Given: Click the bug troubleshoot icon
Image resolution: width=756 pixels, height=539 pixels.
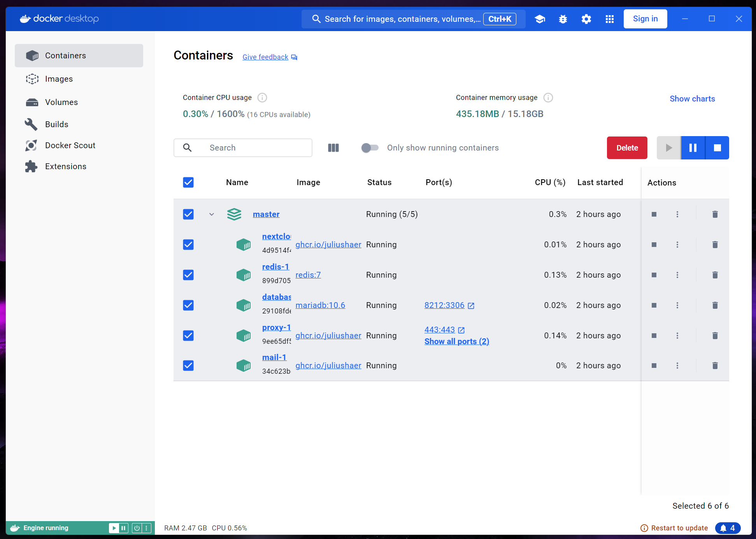Looking at the screenshot, I should tap(563, 19).
